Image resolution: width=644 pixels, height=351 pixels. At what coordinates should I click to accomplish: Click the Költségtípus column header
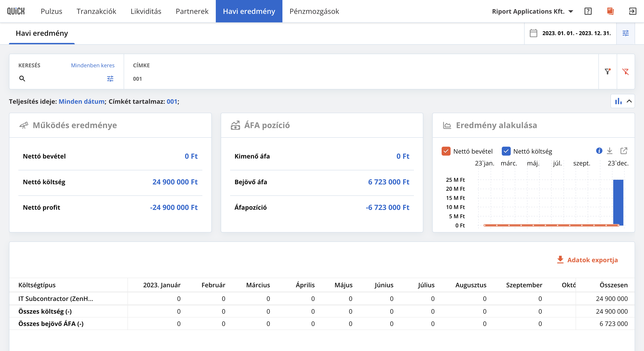click(x=37, y=285)
